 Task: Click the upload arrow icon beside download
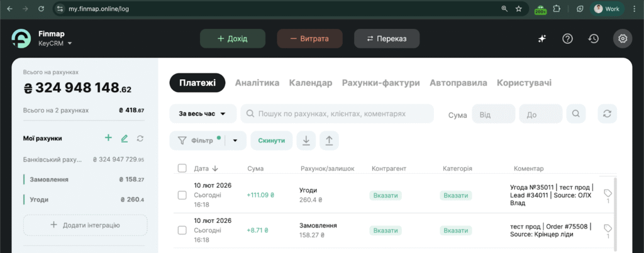(x=329, y=141)
